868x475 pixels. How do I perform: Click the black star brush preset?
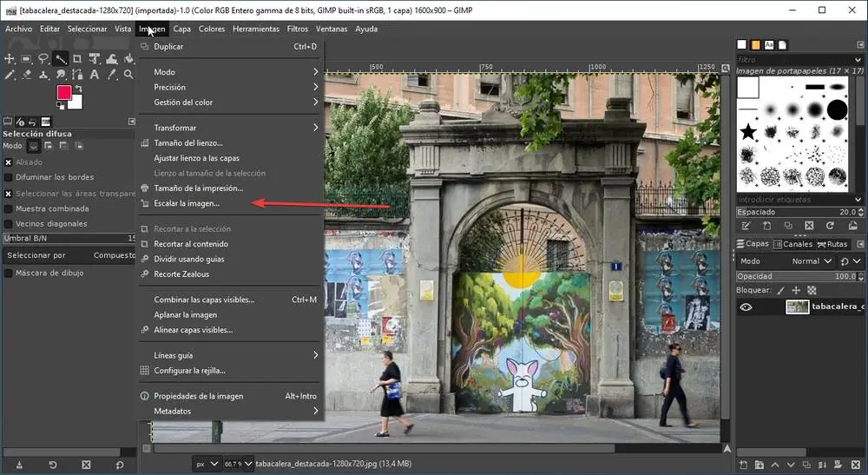[747, 132]
